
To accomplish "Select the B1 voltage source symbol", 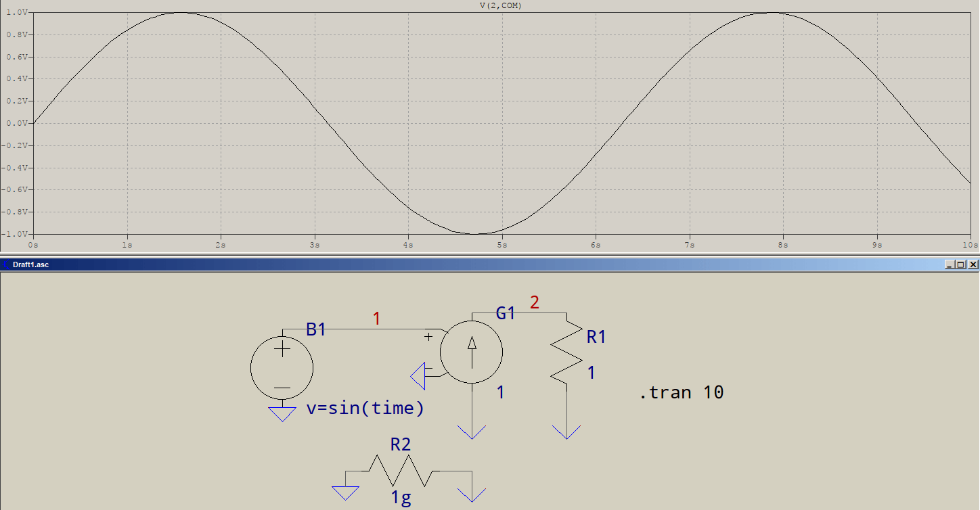I will (282, 369).
